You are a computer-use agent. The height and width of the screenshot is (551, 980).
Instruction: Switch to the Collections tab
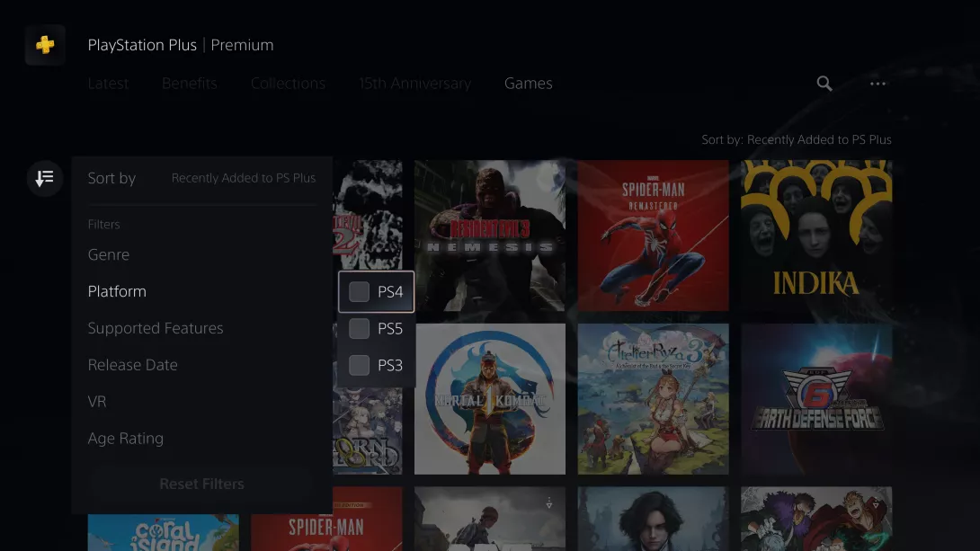[288, 83]
